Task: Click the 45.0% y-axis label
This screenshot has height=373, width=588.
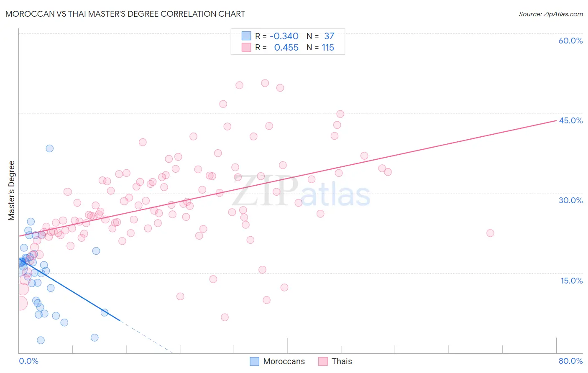Action: click(x=570, y=120)
